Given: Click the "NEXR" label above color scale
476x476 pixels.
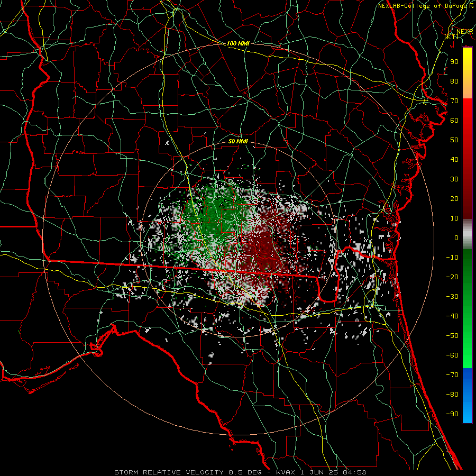Looking at the screenshot, I should [x=464, y=32].
